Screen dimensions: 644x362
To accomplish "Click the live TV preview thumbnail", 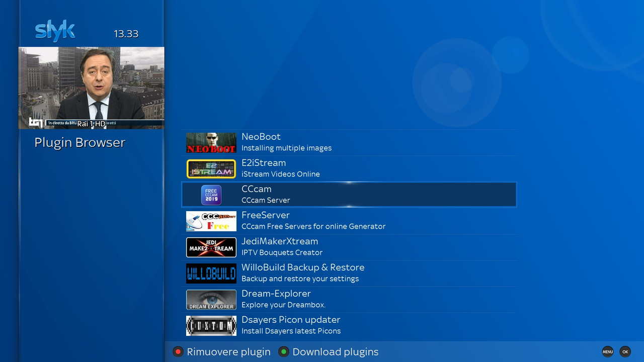I will pos(91,88).
